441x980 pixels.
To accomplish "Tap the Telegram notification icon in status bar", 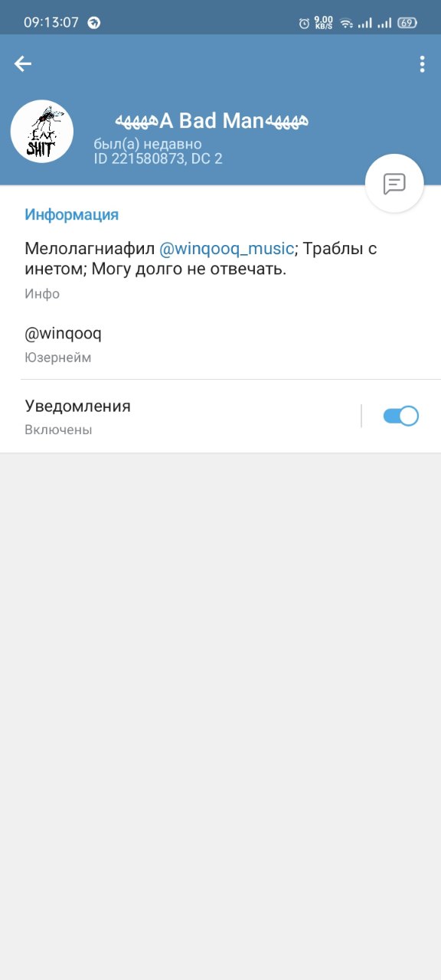I will [x=94, y=23].
